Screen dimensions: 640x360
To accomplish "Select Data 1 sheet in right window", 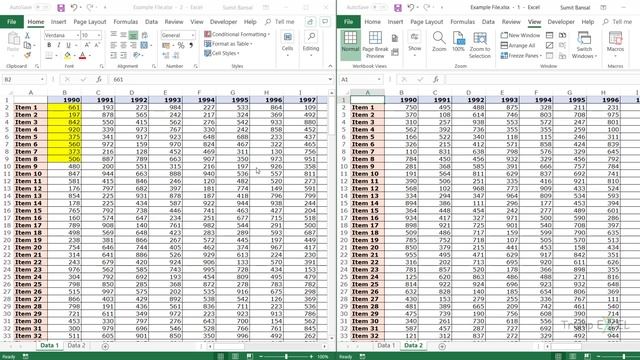I will point(386,346).
